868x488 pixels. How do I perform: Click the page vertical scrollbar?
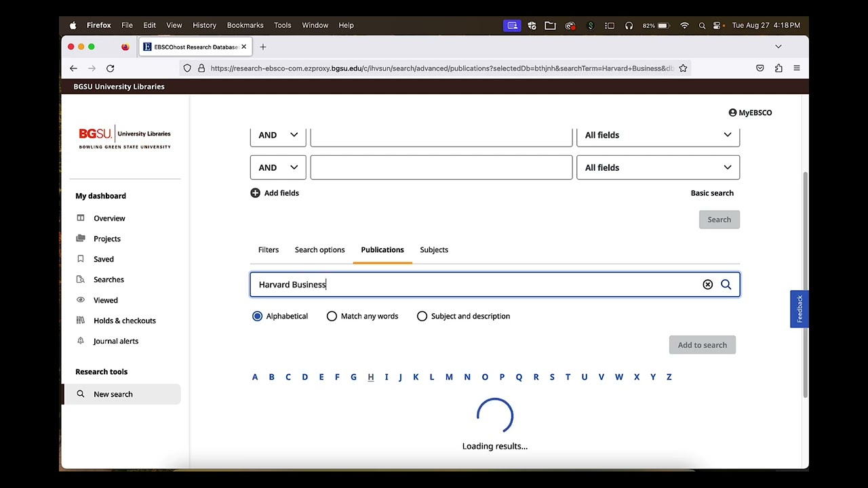[x=806, y=285]
